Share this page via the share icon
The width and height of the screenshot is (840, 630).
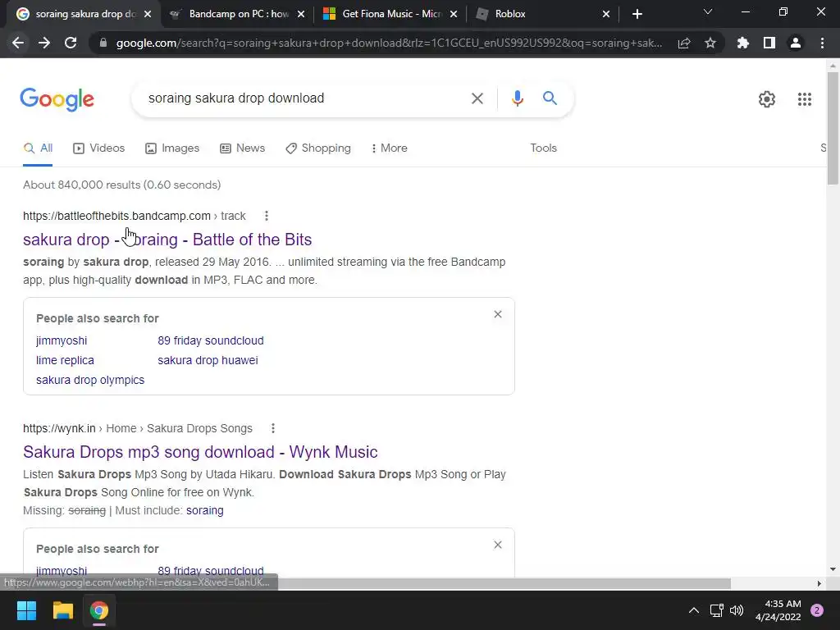(684, 43)
